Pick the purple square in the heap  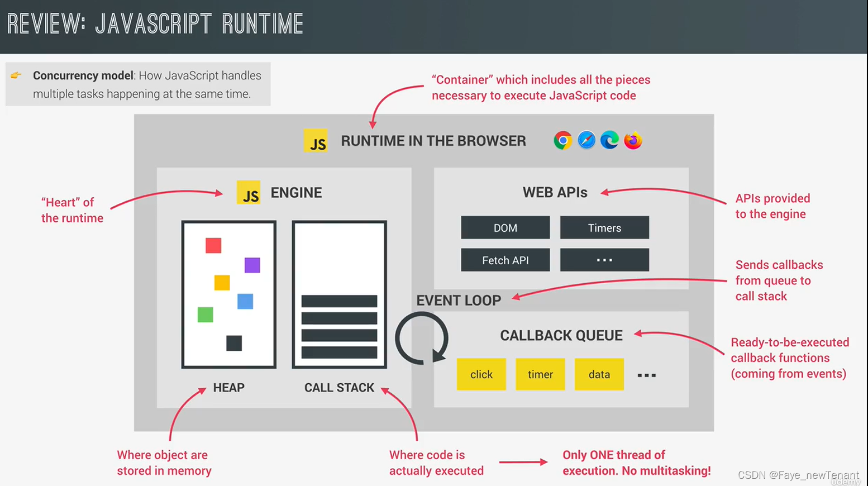(252, 265)
